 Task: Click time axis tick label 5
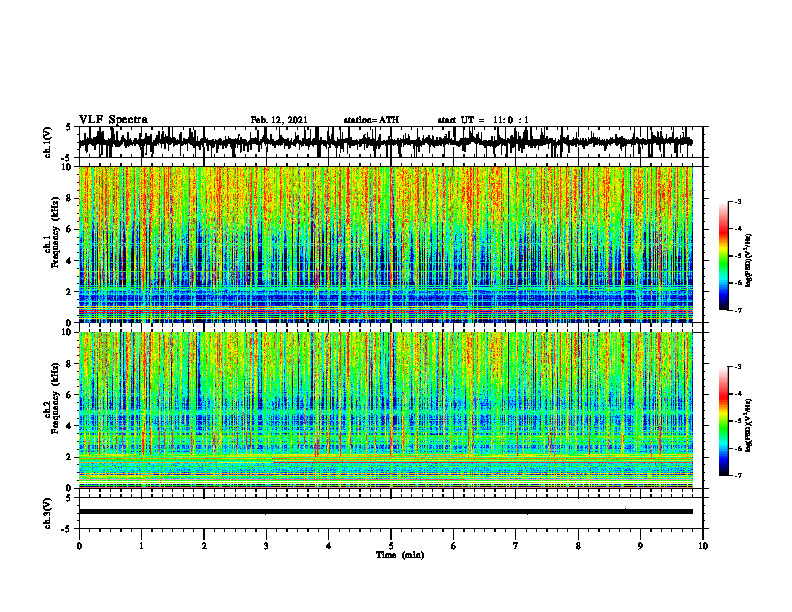[391, 546]
